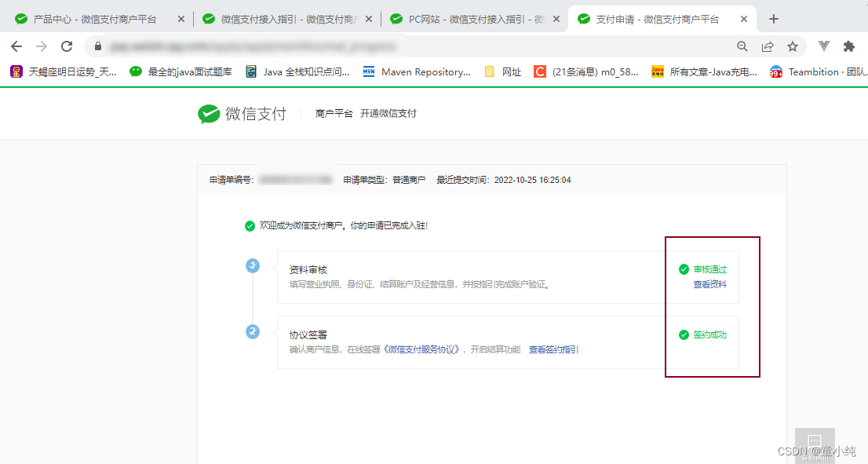
Task: Open 《微信支付服务协议》 link
Action: (x=421, y=349)
